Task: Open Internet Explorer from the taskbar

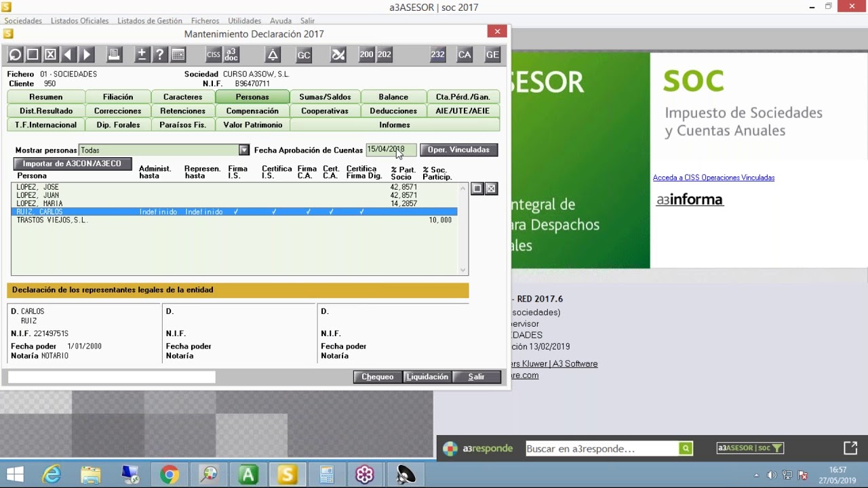Action: [52, 474]
